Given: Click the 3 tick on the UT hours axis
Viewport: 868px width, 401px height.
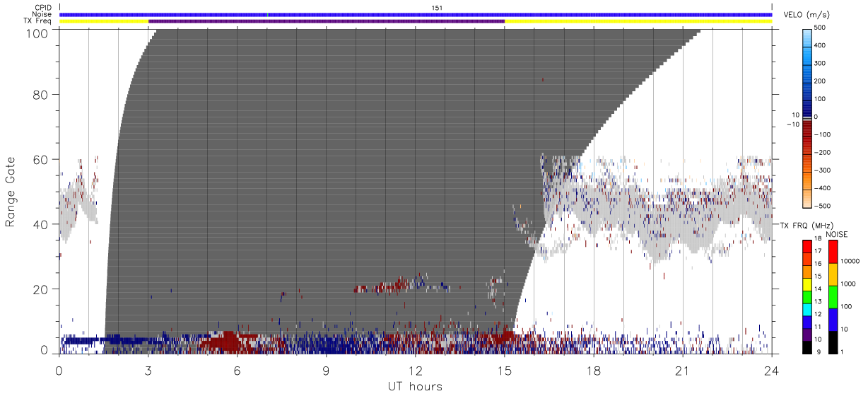Looking at the screenshot, I should tap(148, 370).
